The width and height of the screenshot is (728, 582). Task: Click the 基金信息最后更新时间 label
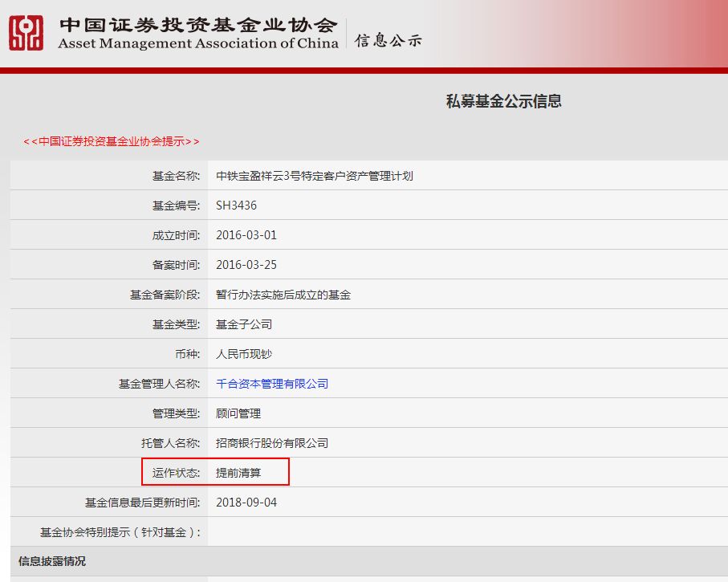[143, 503]
